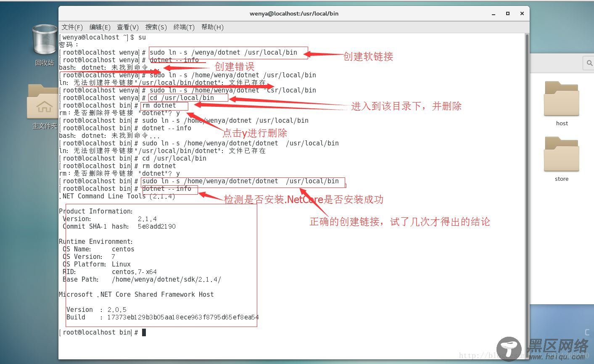Click the Build hash 17373eb129b3b05aa18ece line
Screen dimensions: 594x364
click(162, 317)
